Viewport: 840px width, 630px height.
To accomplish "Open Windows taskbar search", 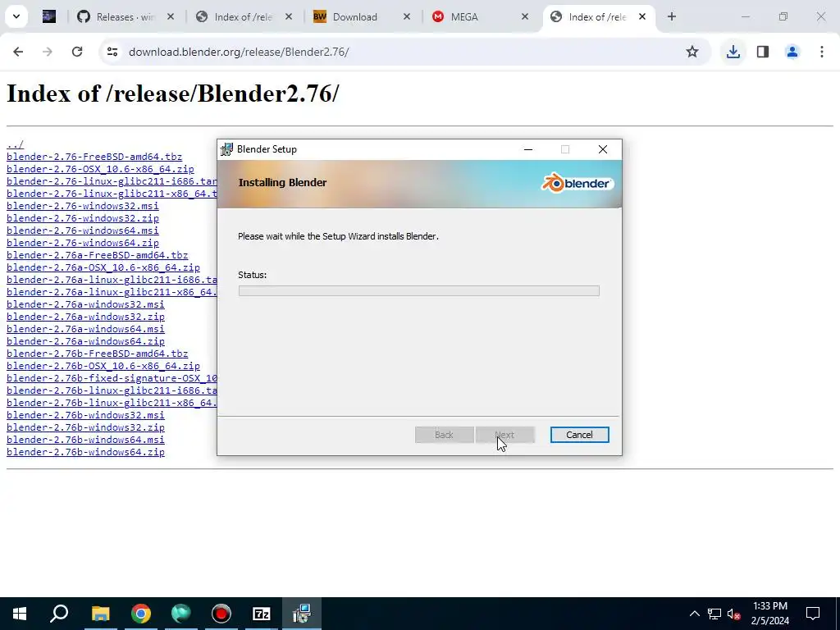I will tap(59, 614).
